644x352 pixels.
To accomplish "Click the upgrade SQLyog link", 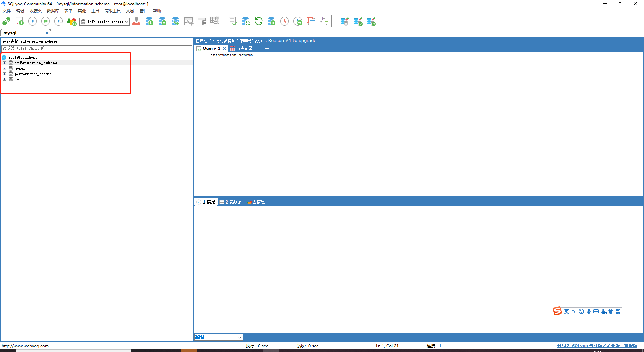I will pos(597,346).
